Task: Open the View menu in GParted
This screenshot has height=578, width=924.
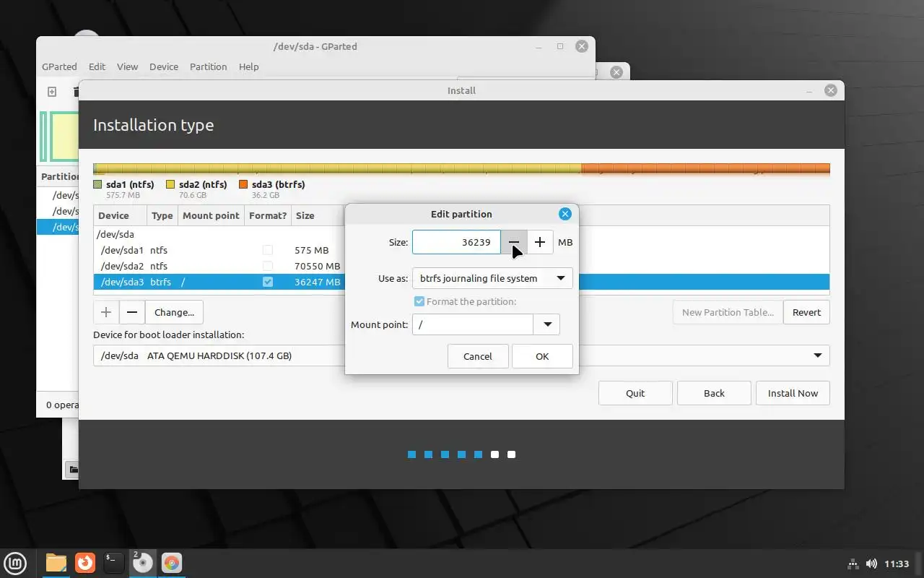Action: point(127,66)
